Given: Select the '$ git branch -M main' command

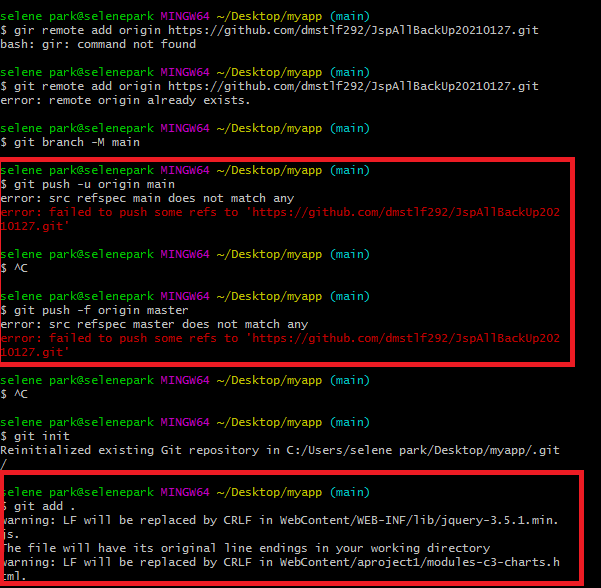Looking at the screenshot, I should (70, 142).
